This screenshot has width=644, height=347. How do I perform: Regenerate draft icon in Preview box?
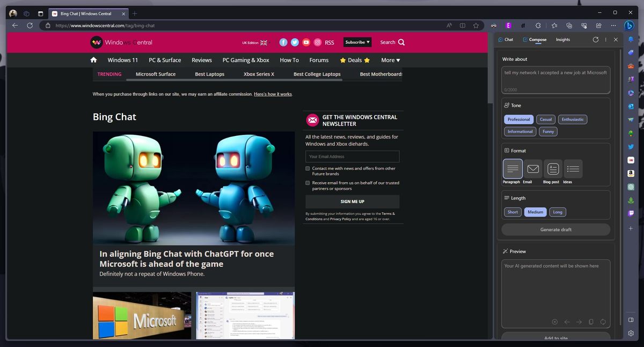[x=603, y=322]
